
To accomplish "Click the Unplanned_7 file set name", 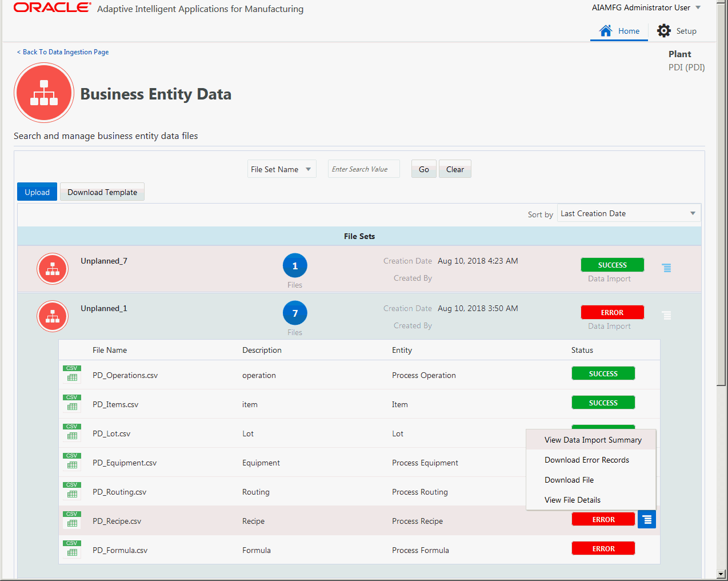I will 104,261.
